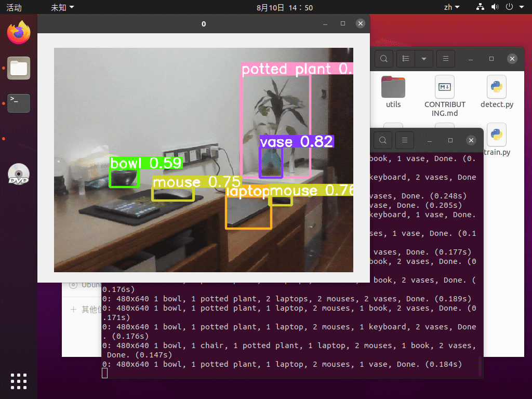Open the file manager hamburger menu
This screenshot has width=532, height=399.
click(445, 59)
